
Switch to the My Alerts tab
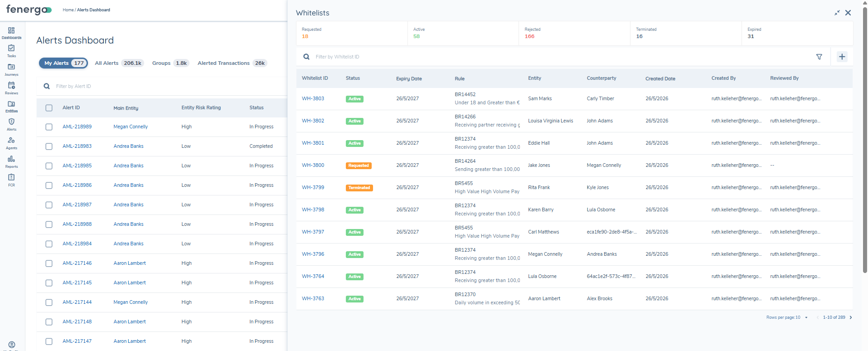[63, 63]
